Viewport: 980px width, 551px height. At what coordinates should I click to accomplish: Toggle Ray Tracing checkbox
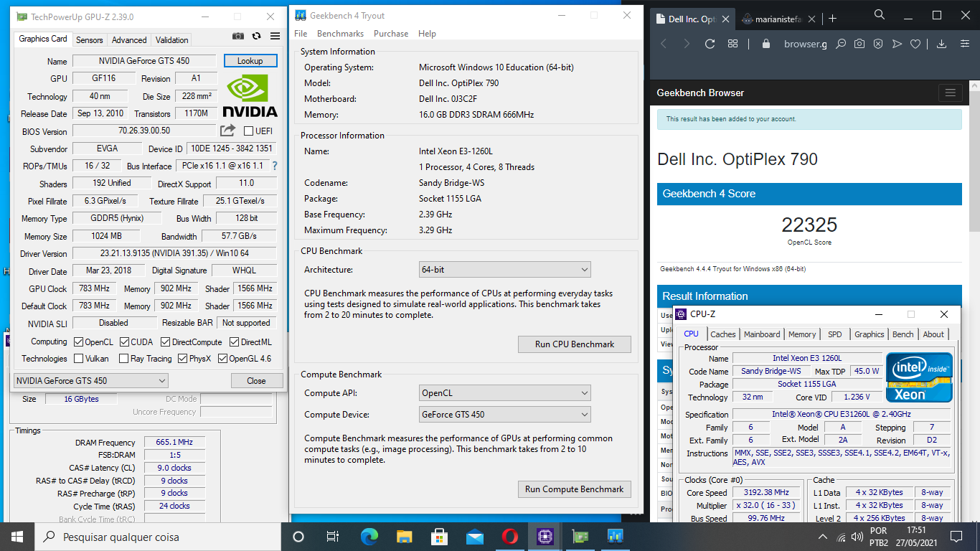point(123,359)
